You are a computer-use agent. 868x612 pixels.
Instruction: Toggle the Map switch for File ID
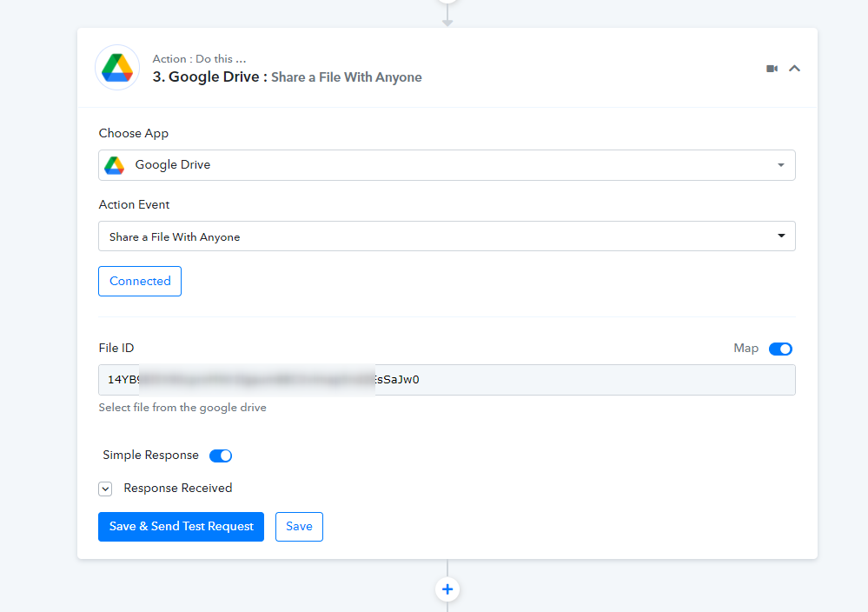780,349
